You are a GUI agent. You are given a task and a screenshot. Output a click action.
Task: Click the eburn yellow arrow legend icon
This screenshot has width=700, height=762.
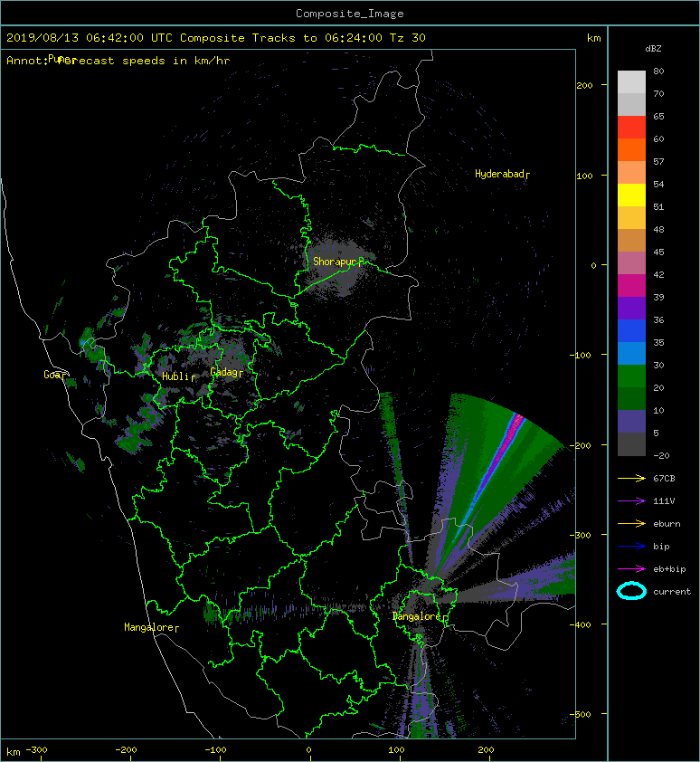[x=631, y=524]
